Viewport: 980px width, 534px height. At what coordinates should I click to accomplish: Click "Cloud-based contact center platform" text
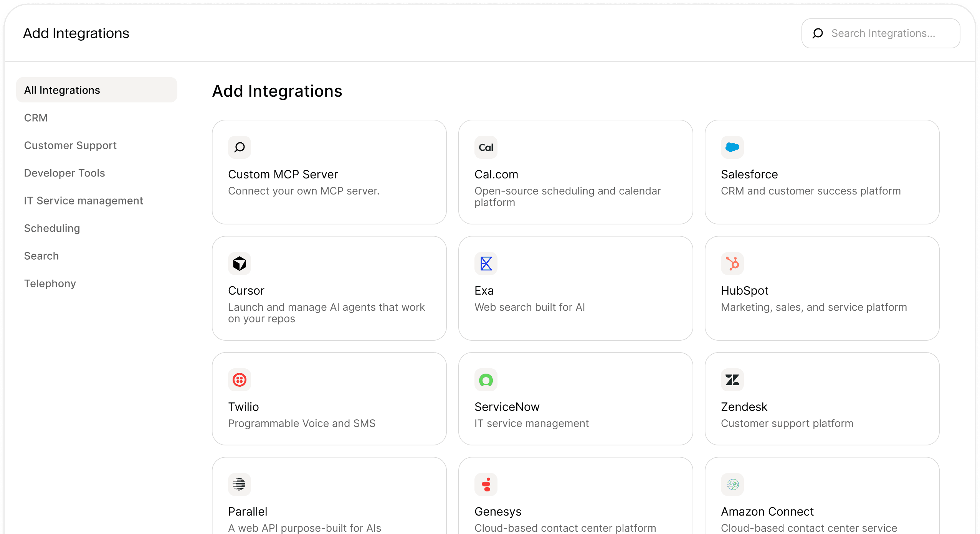click(x=565, y=528)
